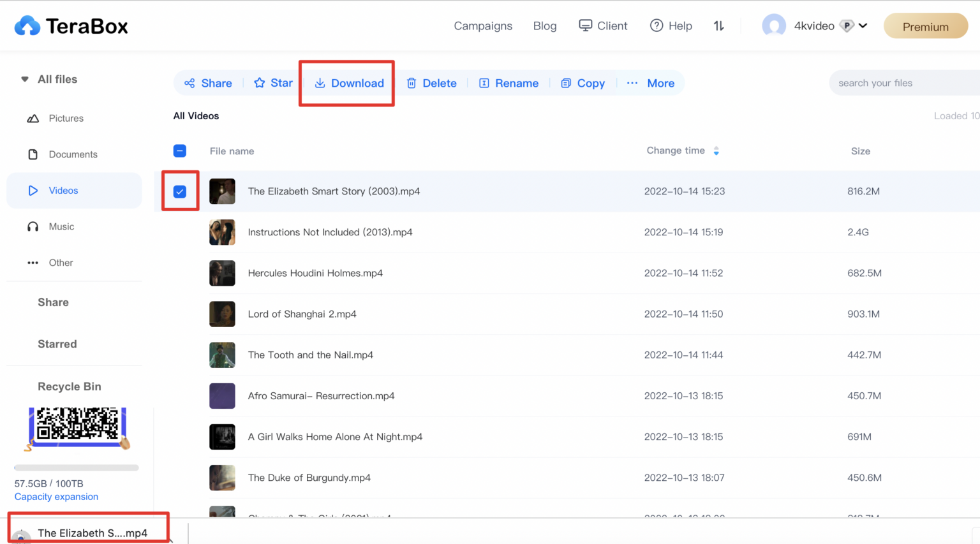The image size is (980, 544).
Task: Open the Help page
Action: 671,26
